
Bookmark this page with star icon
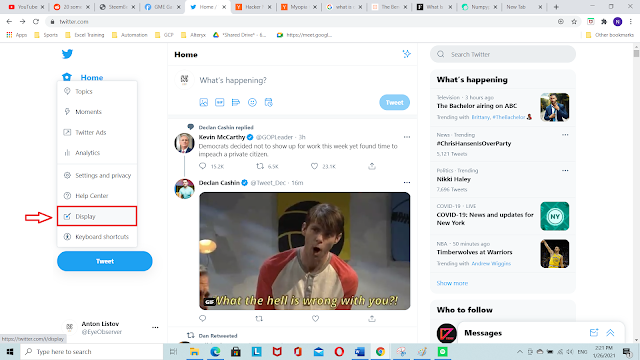click(574, 22)
